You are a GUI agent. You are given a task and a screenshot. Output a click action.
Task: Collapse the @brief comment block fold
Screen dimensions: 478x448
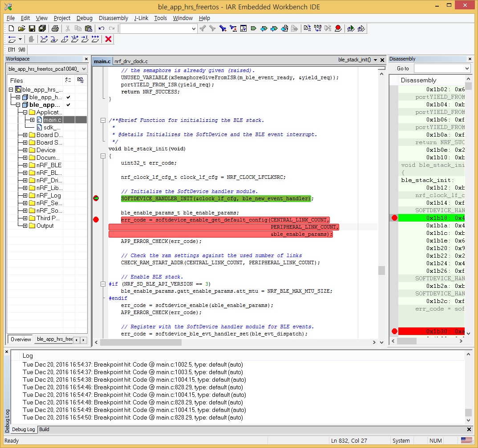coord(103,121)
